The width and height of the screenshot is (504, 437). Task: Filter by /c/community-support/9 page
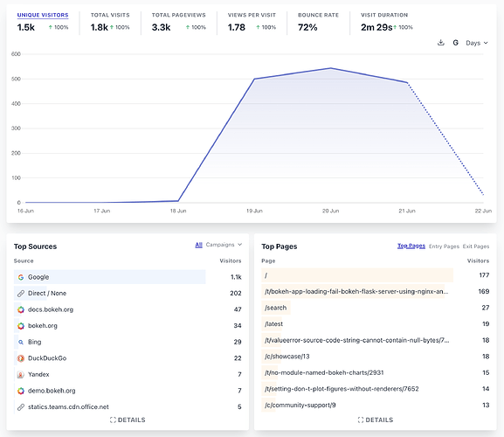[376, 406]
